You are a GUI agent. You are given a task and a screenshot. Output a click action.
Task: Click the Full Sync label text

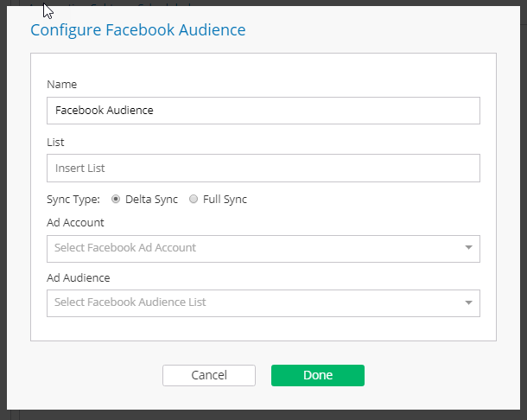pyautogui.click(x=225, y=200)
